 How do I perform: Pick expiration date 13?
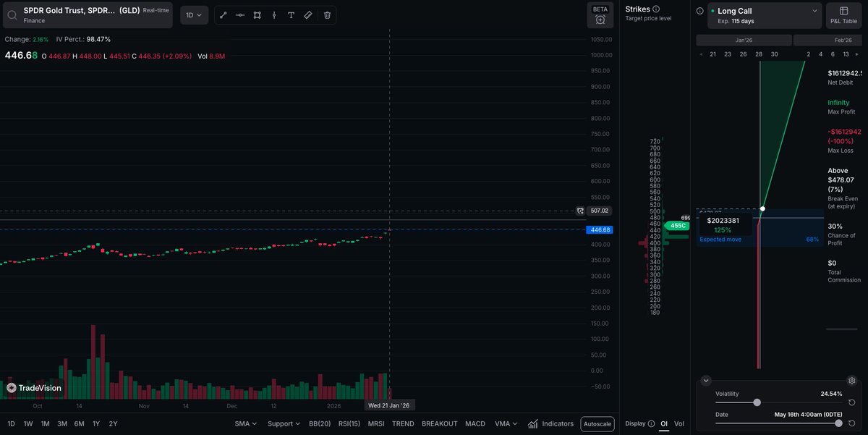[846, 54]
